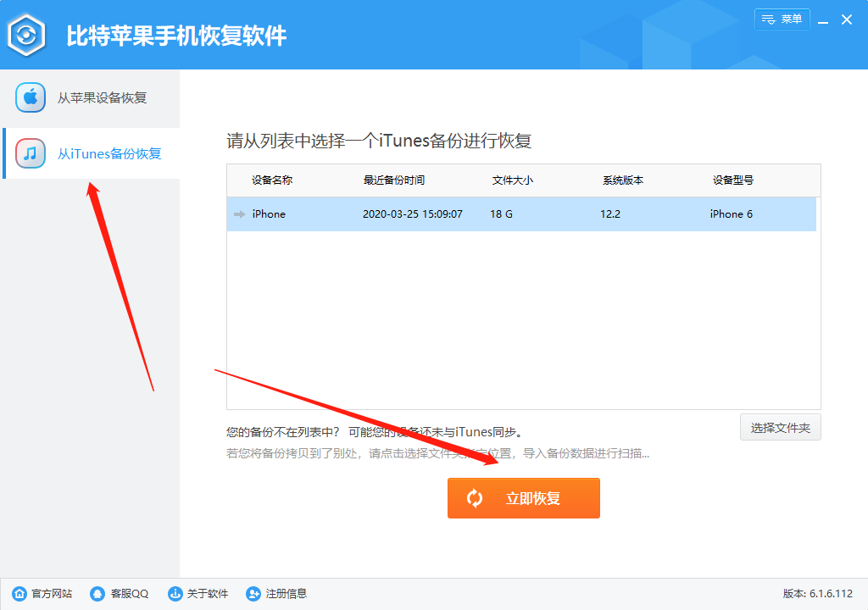Click the 客服QQ penguin icon
This screenshot has width=868, height=610.
[97, 594]
